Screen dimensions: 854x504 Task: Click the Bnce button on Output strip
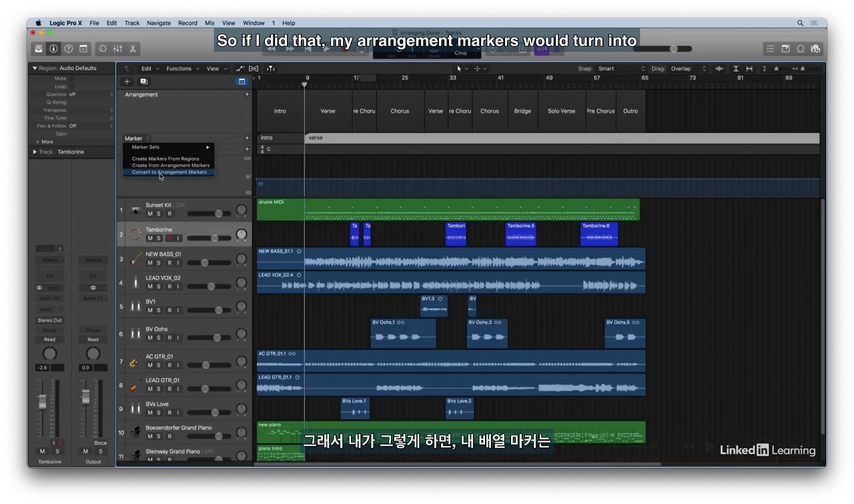(x=100, y=443)
